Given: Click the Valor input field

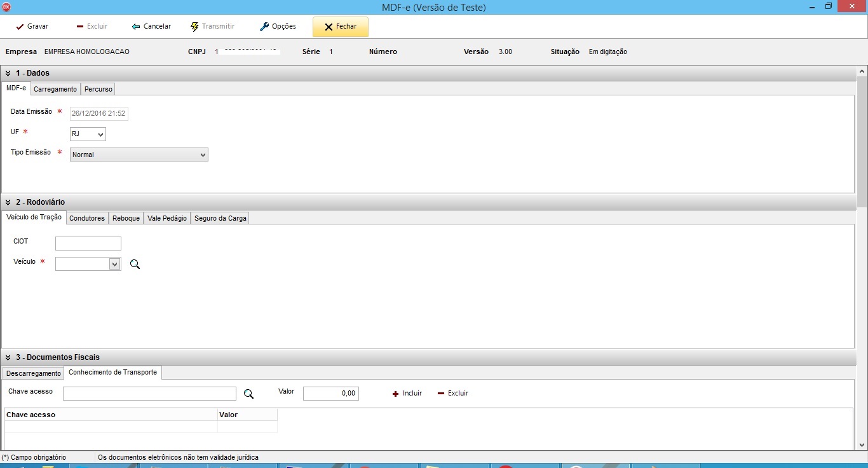Looking at the screenshot, I should [331, 394].
